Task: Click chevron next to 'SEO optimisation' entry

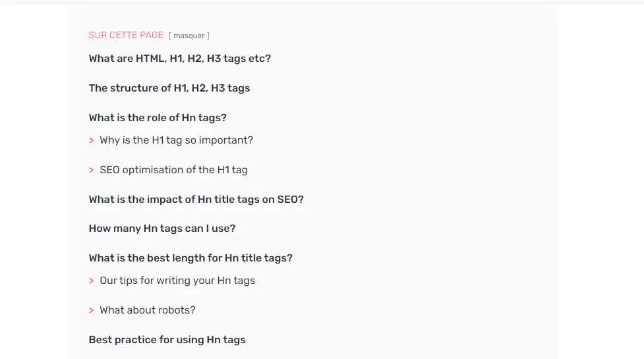Action: pyautogui.click(x=91, y=170)
